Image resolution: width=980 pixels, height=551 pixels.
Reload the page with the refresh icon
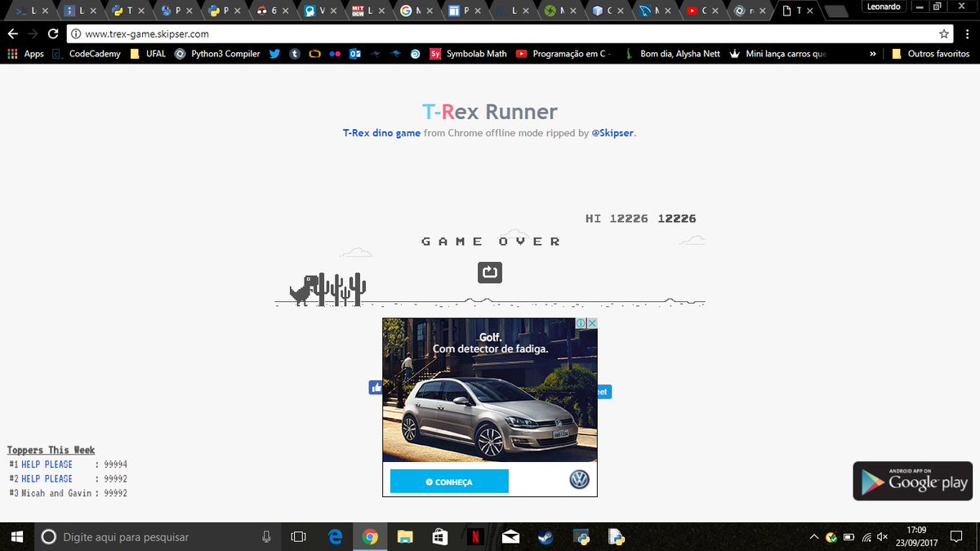(53, 34)
